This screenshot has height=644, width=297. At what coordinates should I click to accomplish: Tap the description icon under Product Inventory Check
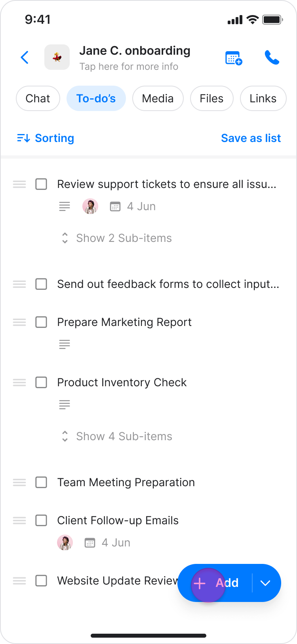(65, 404)
